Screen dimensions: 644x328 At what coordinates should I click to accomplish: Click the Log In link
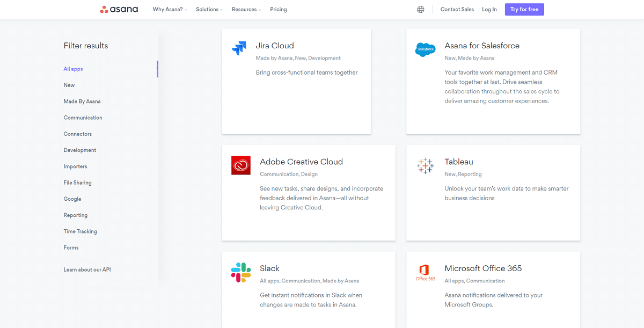coord(489,9)
